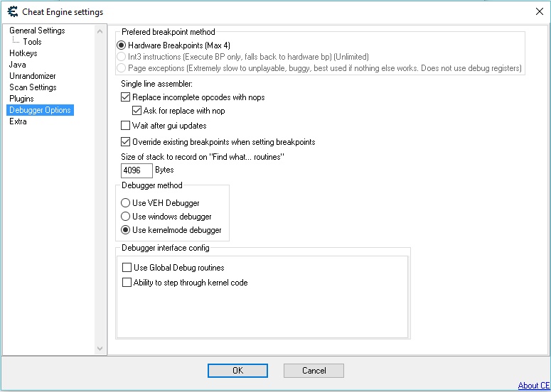Enable Wait after gui updates
Viewport: 551px width, 392px height.
127,126
